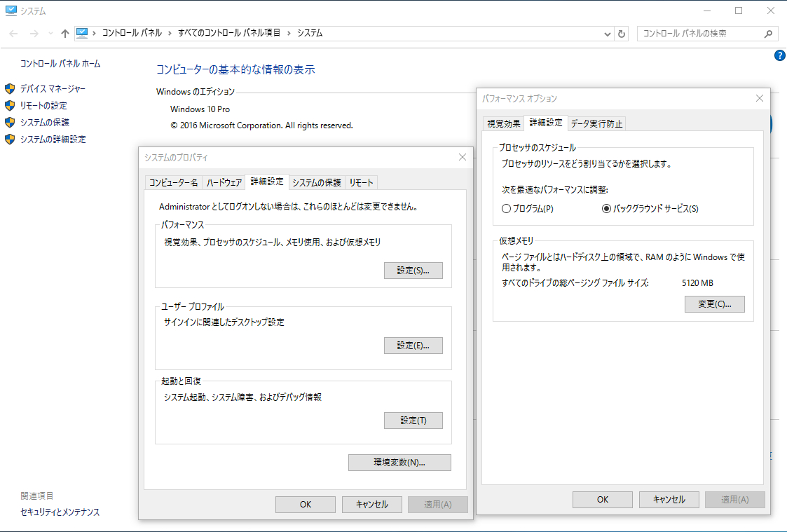Click コントロール パネル in the breadcrumb
The image size is (787, 532).
pyautogui.click(x=132, y=33)
